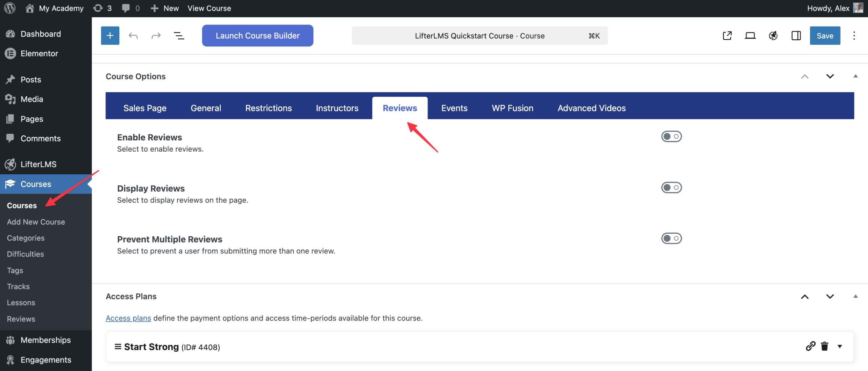Click the WordPress logo icon
The width and height of the screenshot is (868, 371).
[x=10, y=8]
